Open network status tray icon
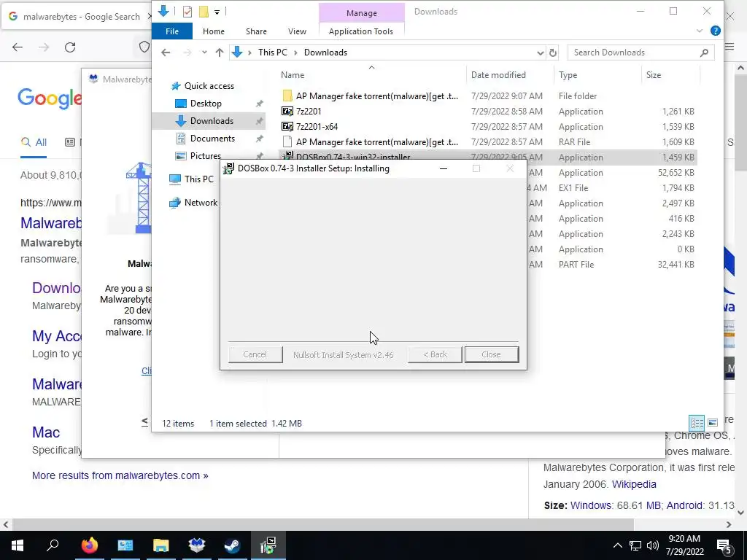The width and height of the screenshot is (747, 560). tap(635, 545)
